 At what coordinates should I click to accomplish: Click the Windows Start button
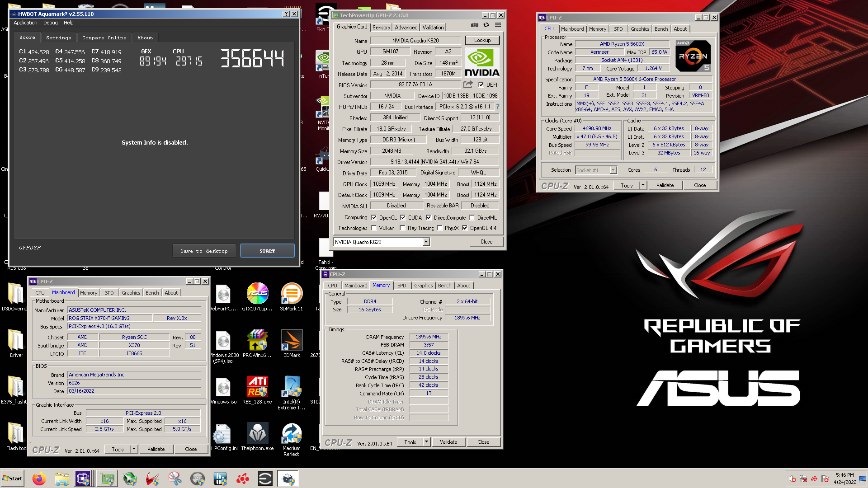(x=13, y=479)
